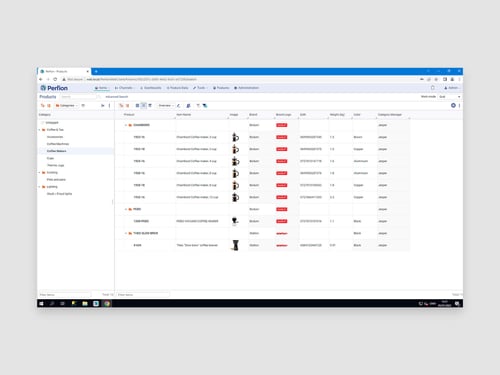This screenshot has width=500, height=375.
Task: Open the Categories dropdown in left panel
Action: click(67, 106)
